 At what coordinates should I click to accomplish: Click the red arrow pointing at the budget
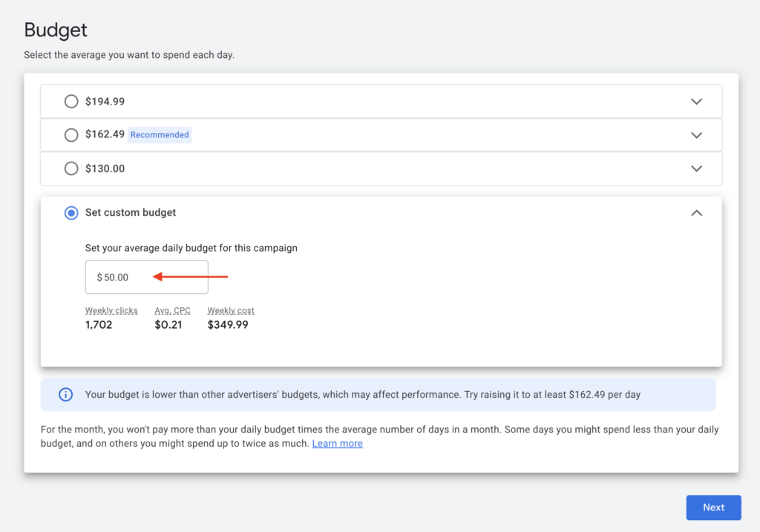pos(190,278)
